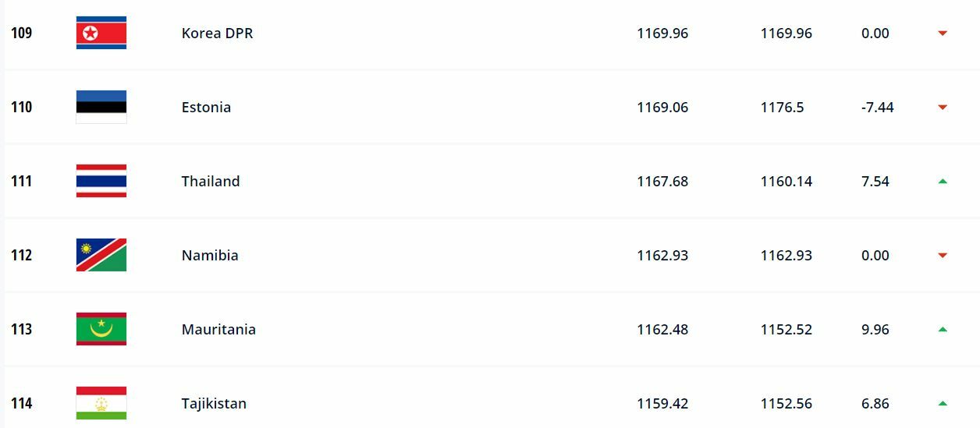This screenshot has width=980, height=428.
Task: Open the Estonia team link
Action: pyautogui.click(x=206, y=108)
